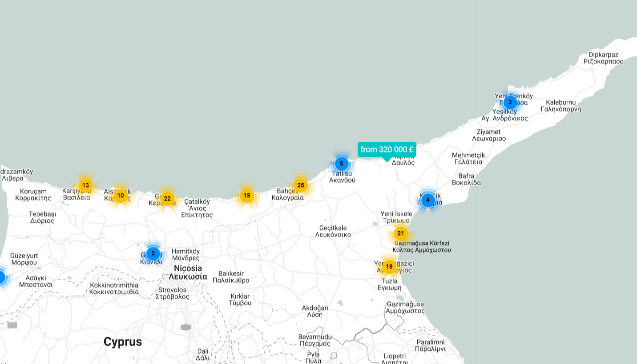Click the Gazimağusa town label
This screenshot has width=637, height=364.
click(405, 304)
